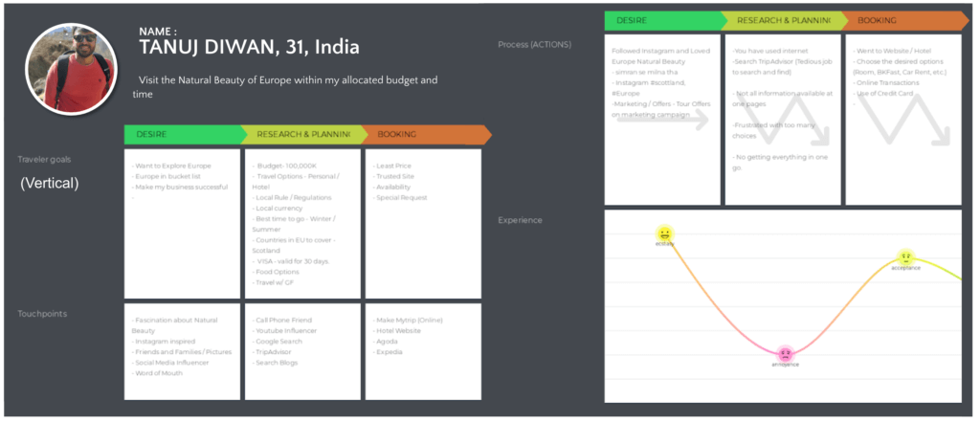Click the pink annoyance face emoji

(785, 354)
